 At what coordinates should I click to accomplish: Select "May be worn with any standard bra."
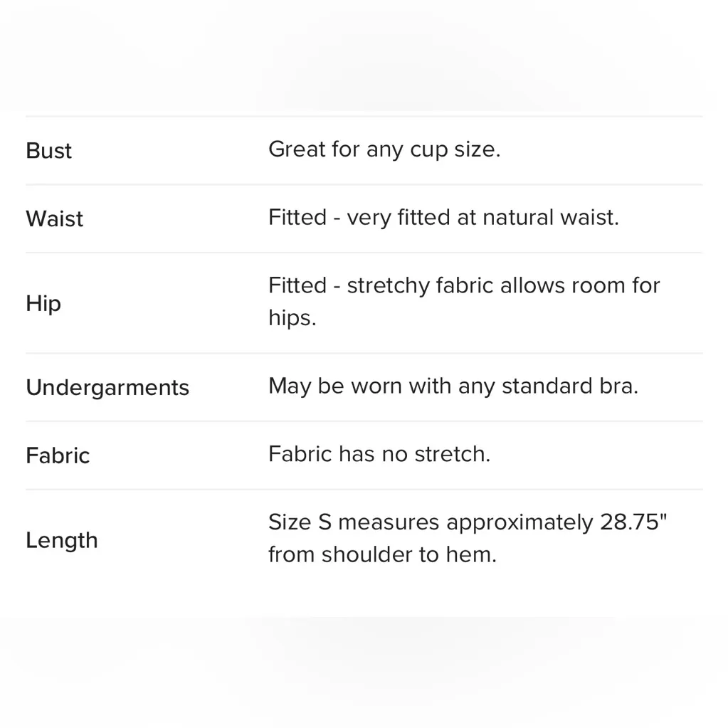(x=453, y=386)
